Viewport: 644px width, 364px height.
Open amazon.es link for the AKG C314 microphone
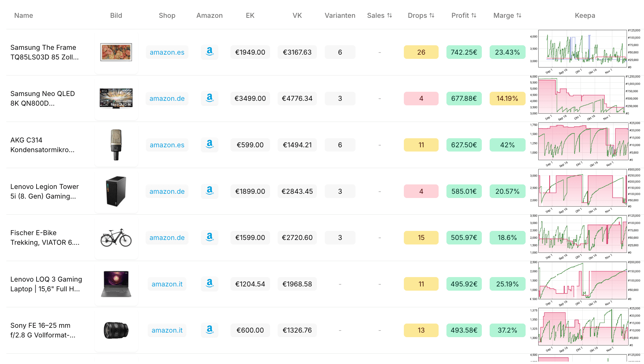point(167,145)
